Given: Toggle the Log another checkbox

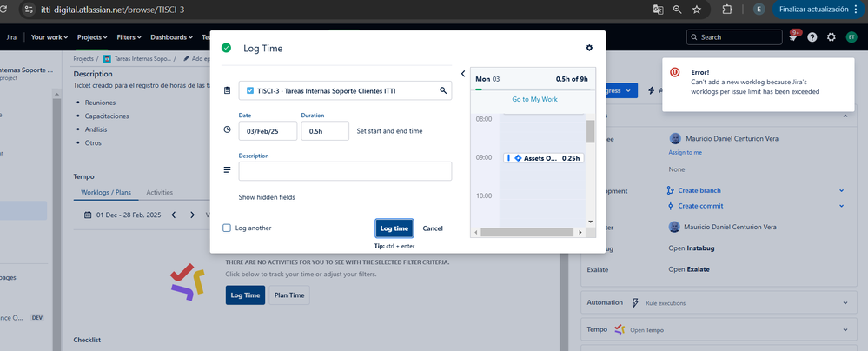Looking at the screenshot, I should tap(227, 228).
